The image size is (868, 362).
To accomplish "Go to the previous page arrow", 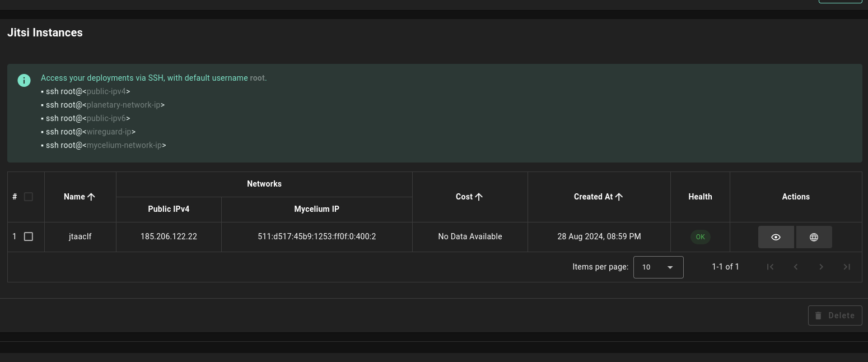I will click(796, 267).
